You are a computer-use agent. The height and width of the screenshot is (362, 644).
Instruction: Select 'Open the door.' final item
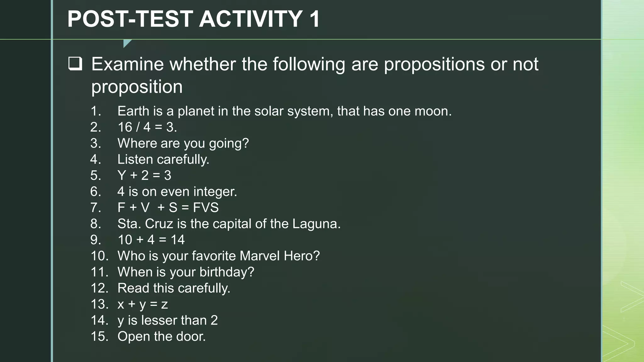tap(161, 337)
